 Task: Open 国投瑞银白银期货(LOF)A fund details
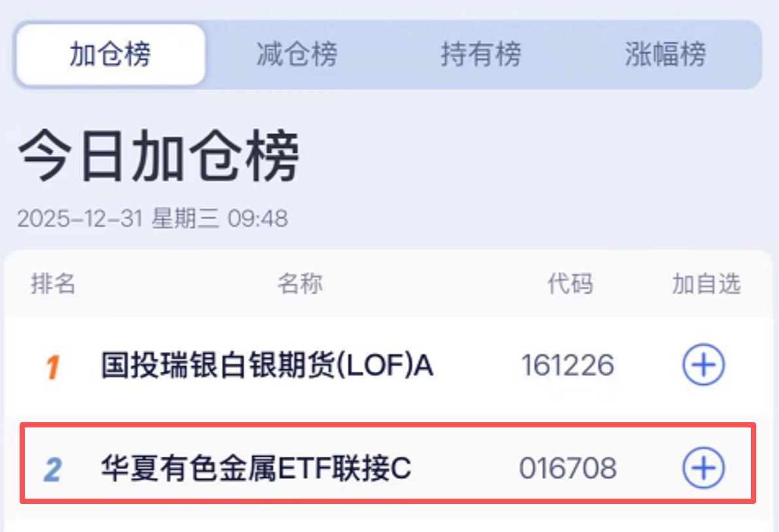267,366
